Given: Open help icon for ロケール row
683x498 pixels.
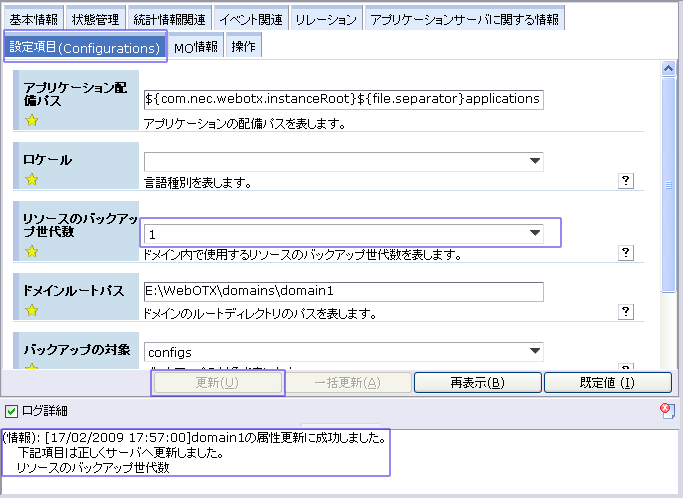Looking at the screenshot, I should [626, 180].
